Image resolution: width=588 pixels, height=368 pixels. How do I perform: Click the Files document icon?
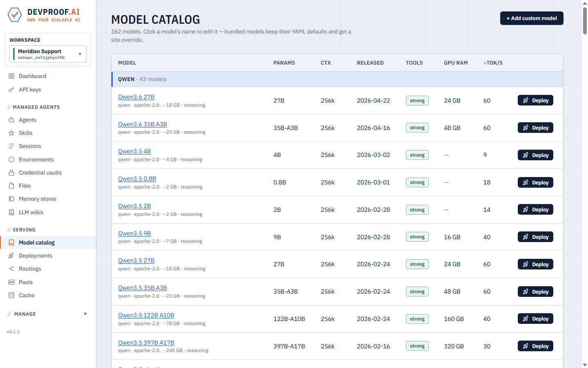tap(11, 186)
